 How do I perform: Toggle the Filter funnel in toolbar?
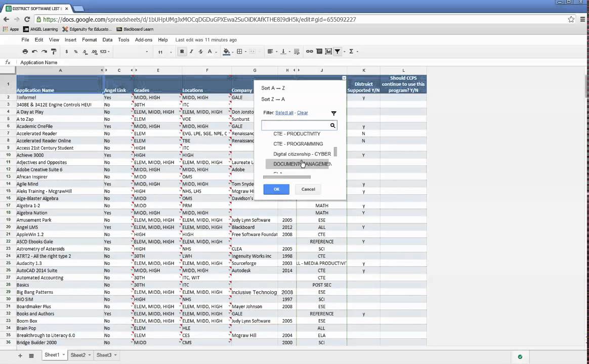(x=338, y=52)
